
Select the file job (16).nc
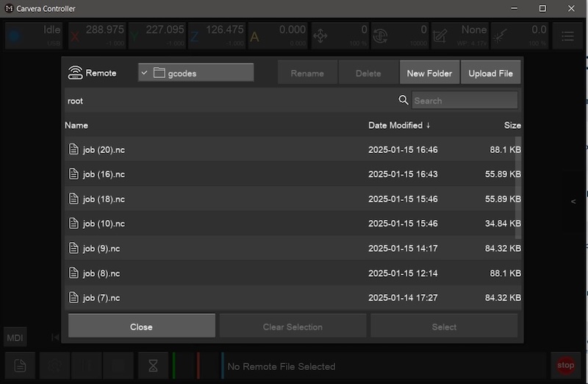[x=293, y=174]
